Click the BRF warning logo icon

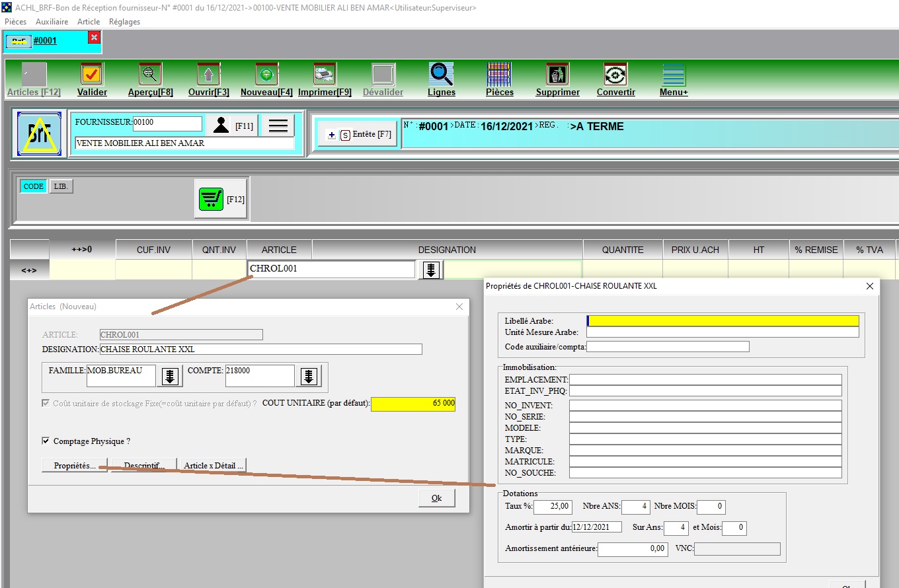click(40, 134)
